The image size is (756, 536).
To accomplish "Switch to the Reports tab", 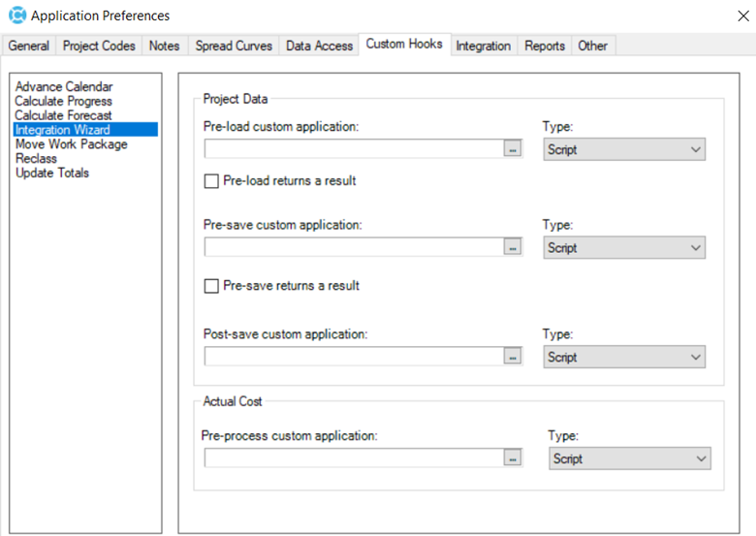I will pos(545,46).
